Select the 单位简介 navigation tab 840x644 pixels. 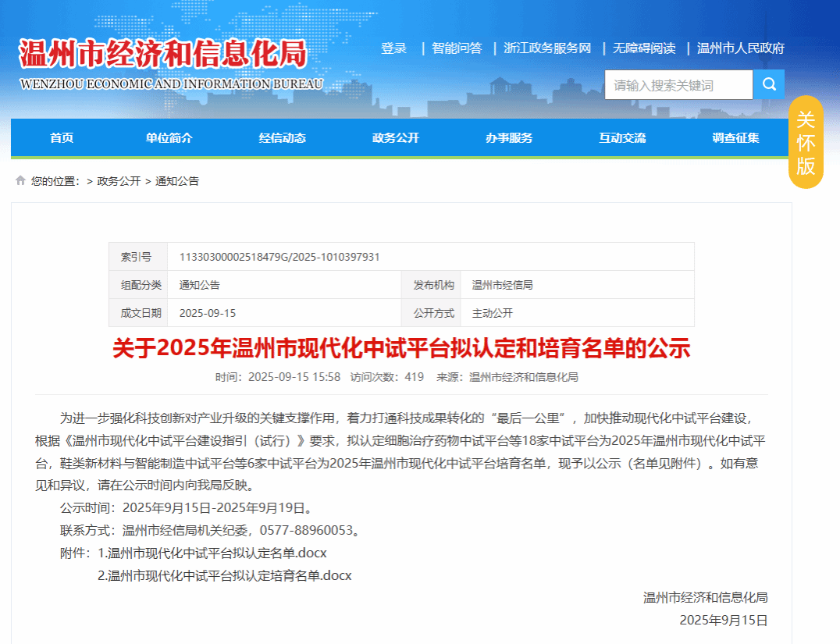pyautogui.click(x=169, y=137)
